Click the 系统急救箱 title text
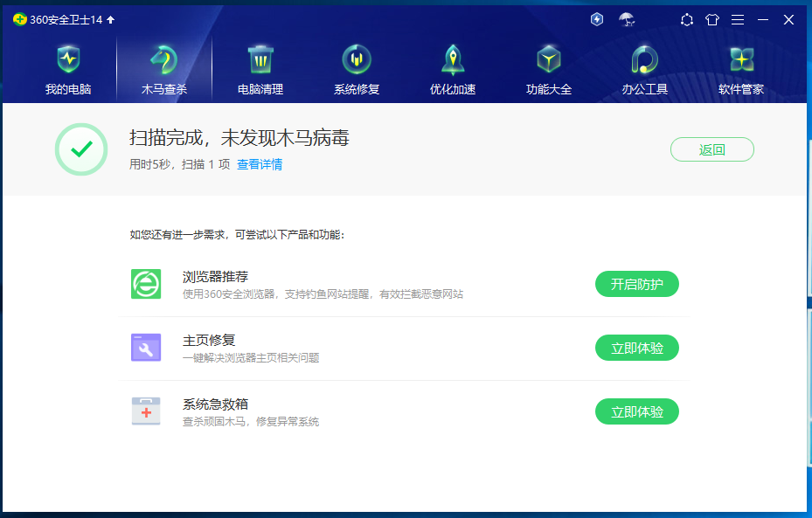812x518 pixels. pos(215,404)
